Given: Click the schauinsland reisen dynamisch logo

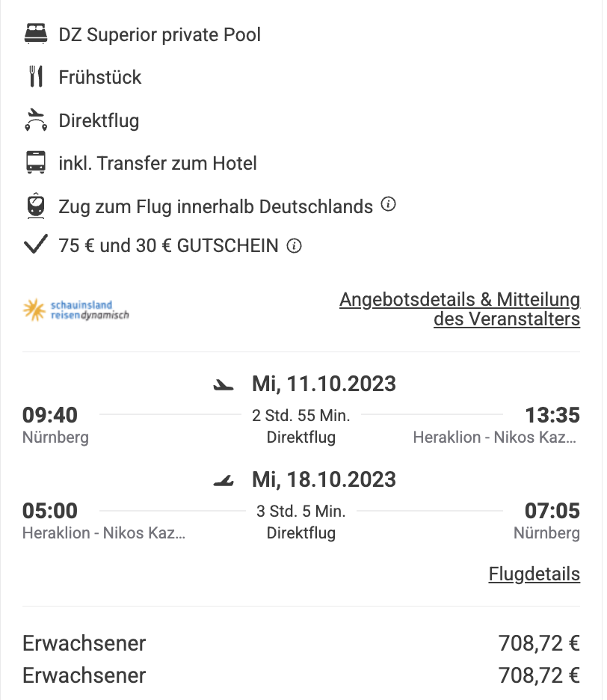Looking at the screenshot, I should pos(76,310).
